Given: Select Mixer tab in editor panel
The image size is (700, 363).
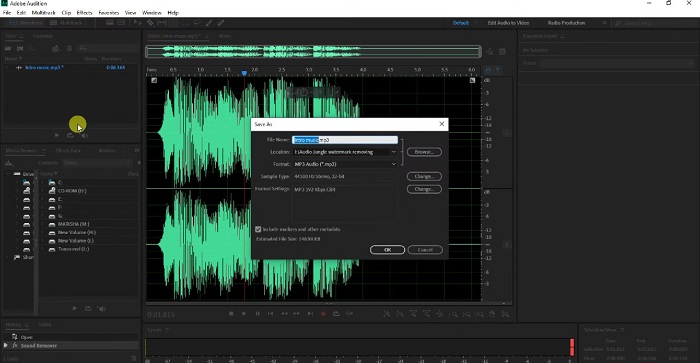Looking at the screenshot, I should point(225,36).
